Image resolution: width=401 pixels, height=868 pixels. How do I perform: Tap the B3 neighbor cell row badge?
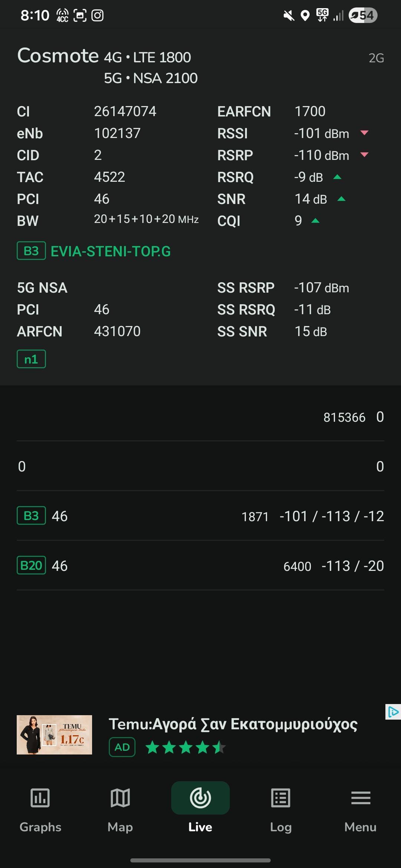tap(31, 516)
